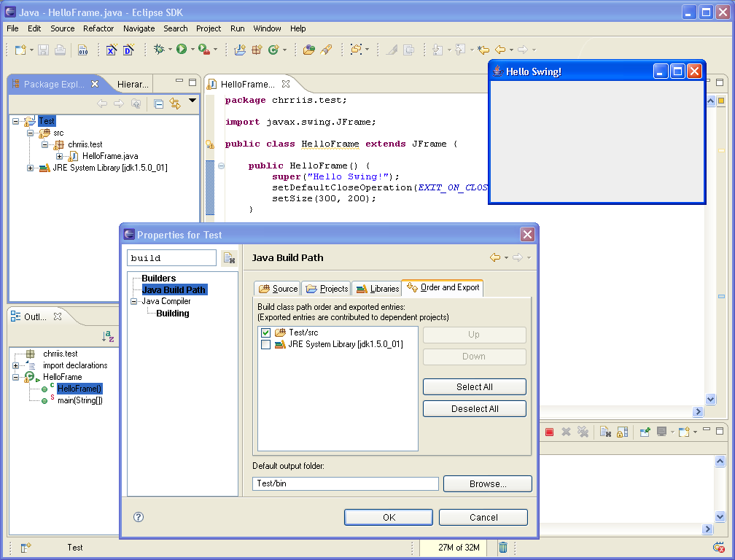Check the JRE System Library export checkbox
This screenshot has height=560, width=735.
(265, 344)
